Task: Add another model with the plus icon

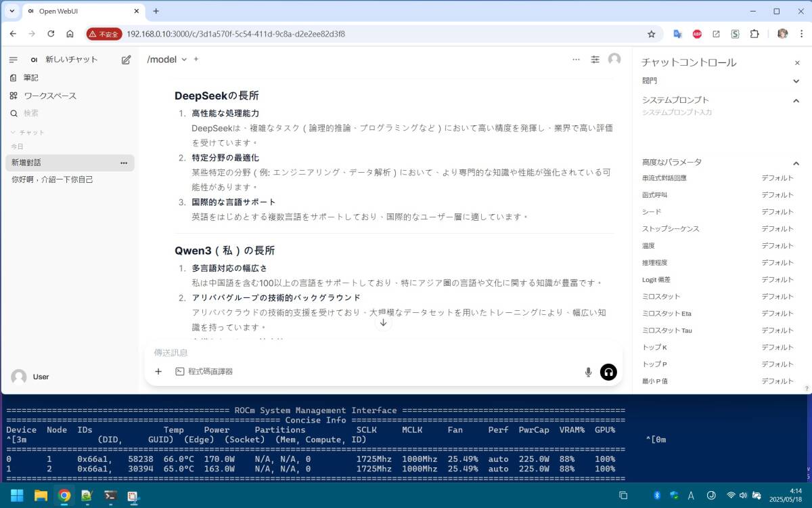Action: point(196,59)
